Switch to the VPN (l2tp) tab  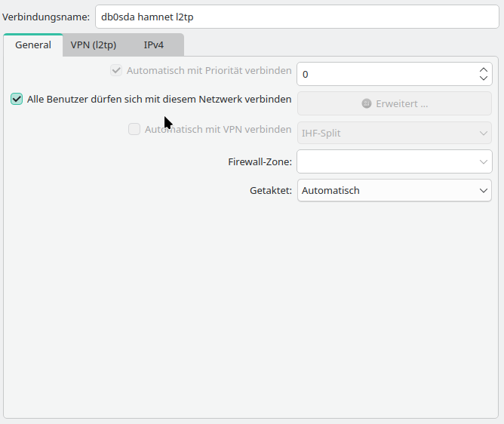point(94,45)
